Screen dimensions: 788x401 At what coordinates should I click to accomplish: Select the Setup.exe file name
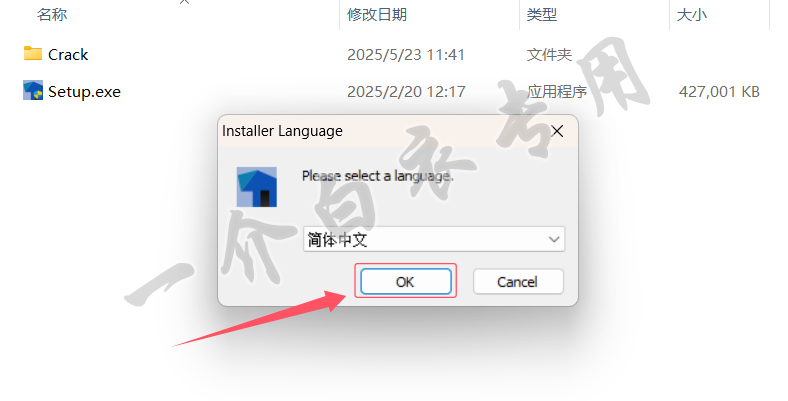click(x=84, y=91)
